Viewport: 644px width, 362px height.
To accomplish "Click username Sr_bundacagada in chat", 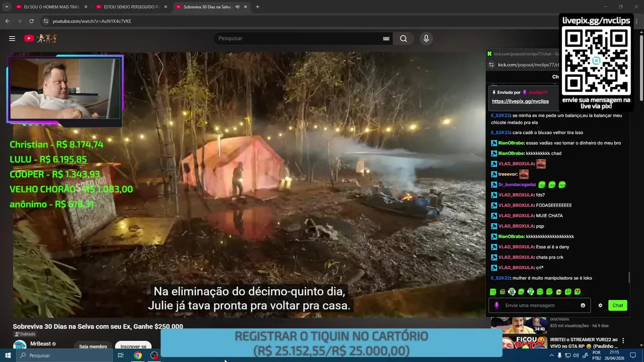I will [516, 185].
